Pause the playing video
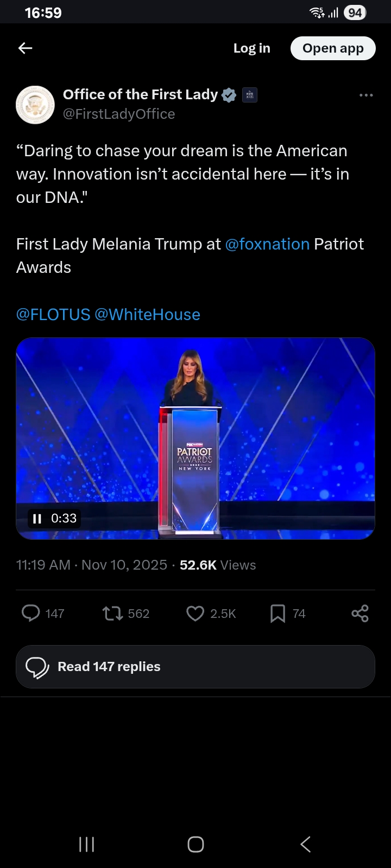Viewport: 391px width, 868px height. click(x=37, y=519)
